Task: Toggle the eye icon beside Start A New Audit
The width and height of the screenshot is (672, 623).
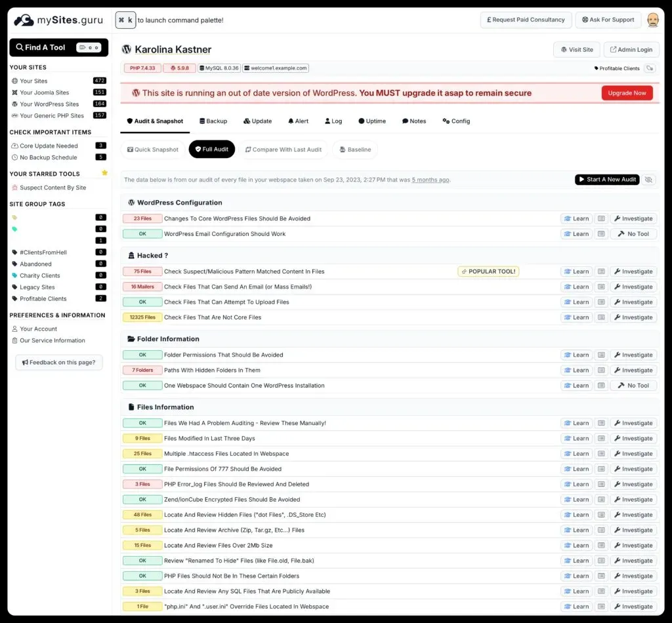Action: pos(648,179)
